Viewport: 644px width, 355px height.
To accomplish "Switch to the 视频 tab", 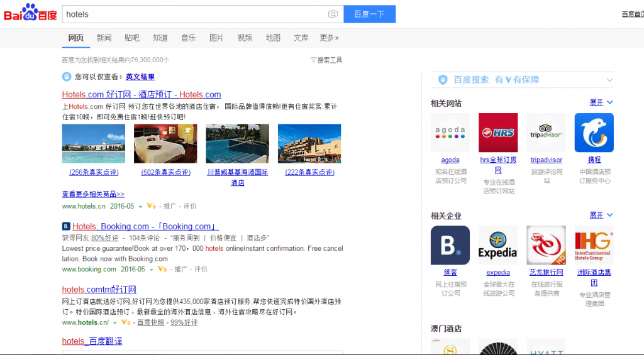I will tap(245, 38).
